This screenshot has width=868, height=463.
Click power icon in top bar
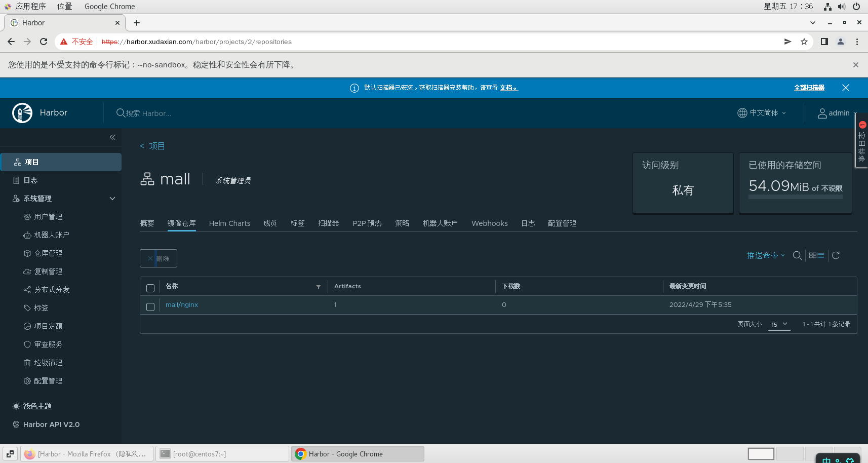[856, 7]
